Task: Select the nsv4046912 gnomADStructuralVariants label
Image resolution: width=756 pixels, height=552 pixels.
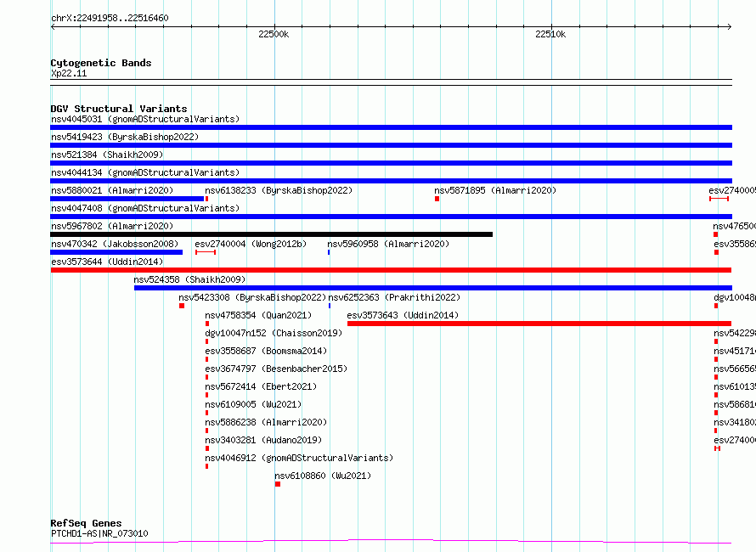Action: pyautogui.click(x=299, y=458)
